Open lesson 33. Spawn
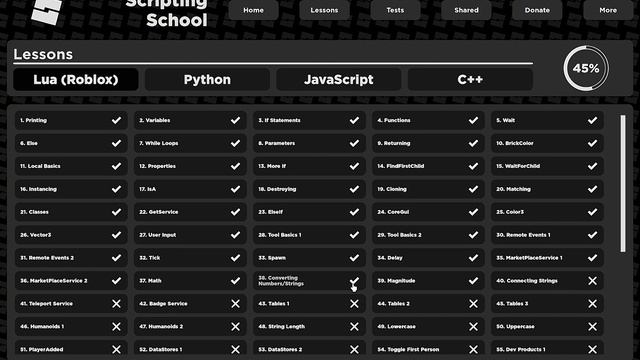Image resolution: width=640 pixels, height=360 pixels. 309,258
